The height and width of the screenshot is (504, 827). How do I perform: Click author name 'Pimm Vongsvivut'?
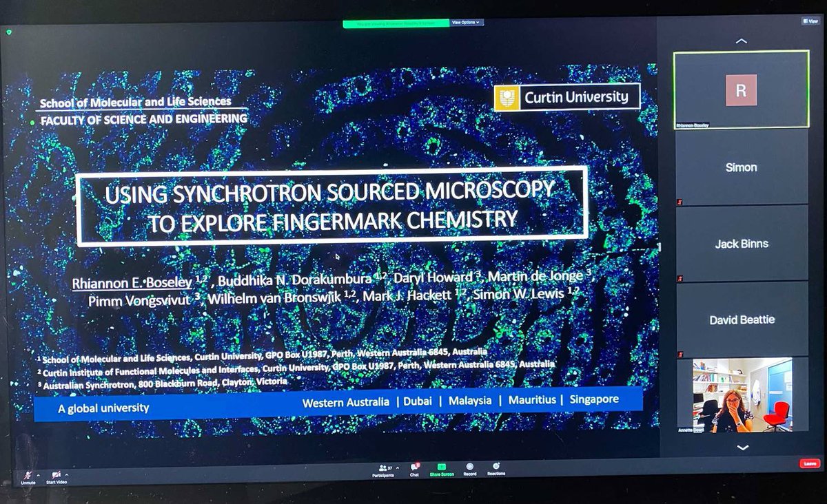140,302
